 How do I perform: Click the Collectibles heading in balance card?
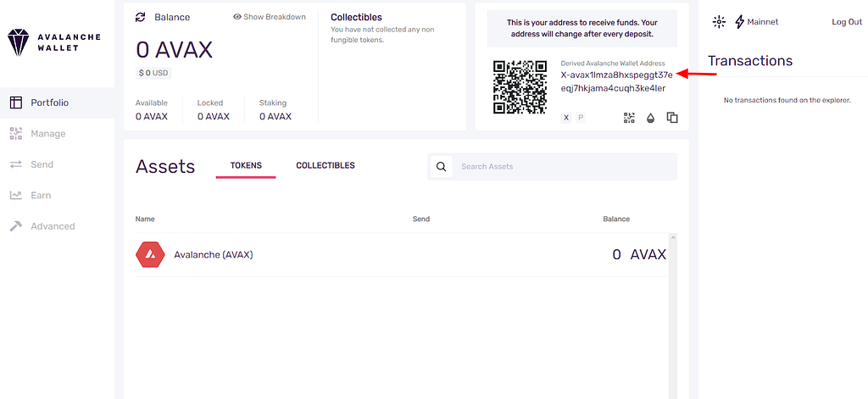(x=357, y=17)
